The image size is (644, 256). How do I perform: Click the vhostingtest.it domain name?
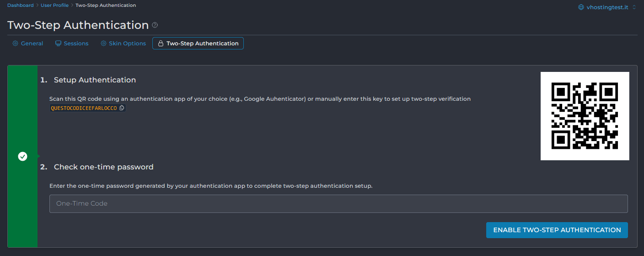[607, 7]
